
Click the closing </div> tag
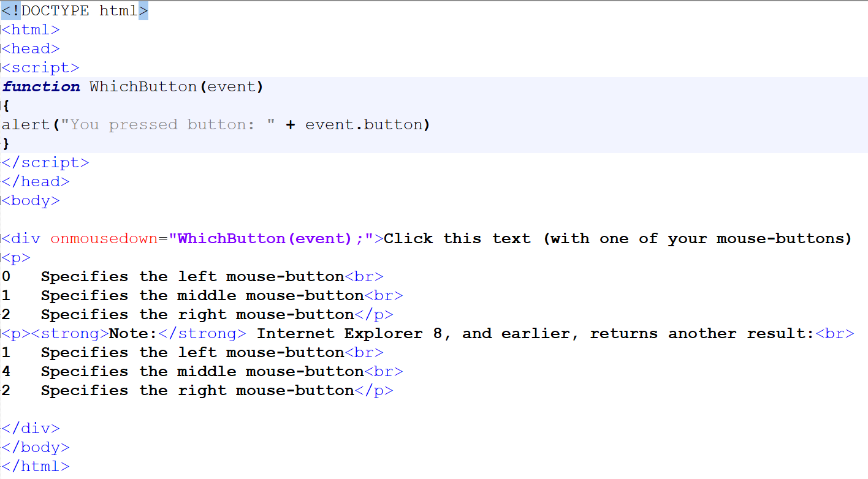31,429
